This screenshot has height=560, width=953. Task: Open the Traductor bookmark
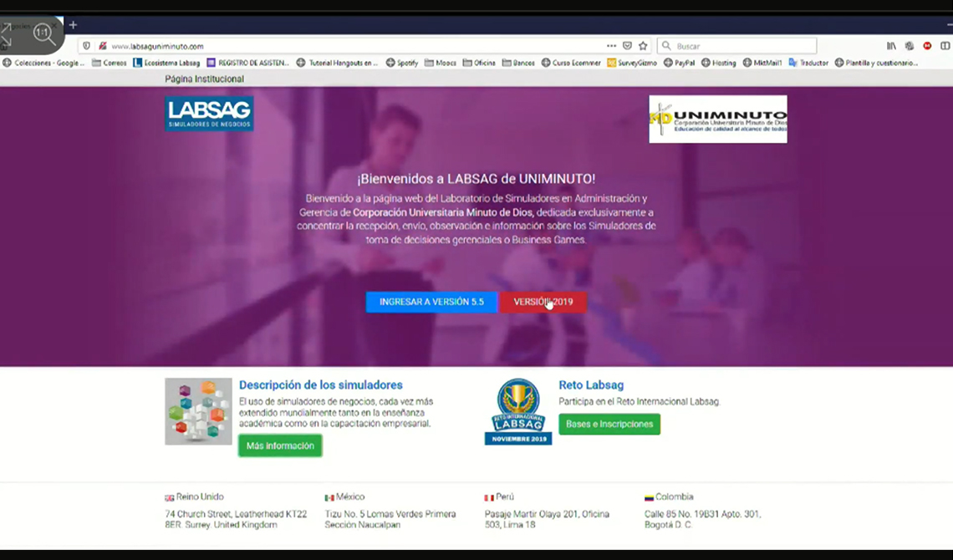[x=808, y=63]
